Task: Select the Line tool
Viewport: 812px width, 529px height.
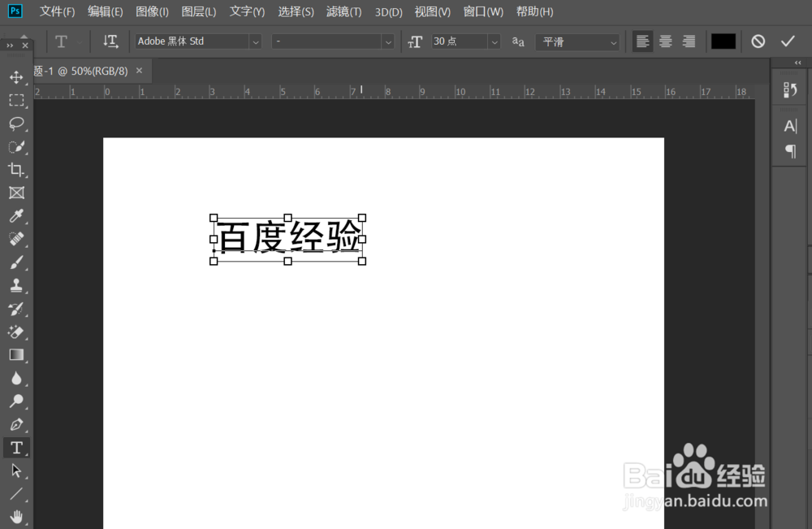Action: click(16, 494)
